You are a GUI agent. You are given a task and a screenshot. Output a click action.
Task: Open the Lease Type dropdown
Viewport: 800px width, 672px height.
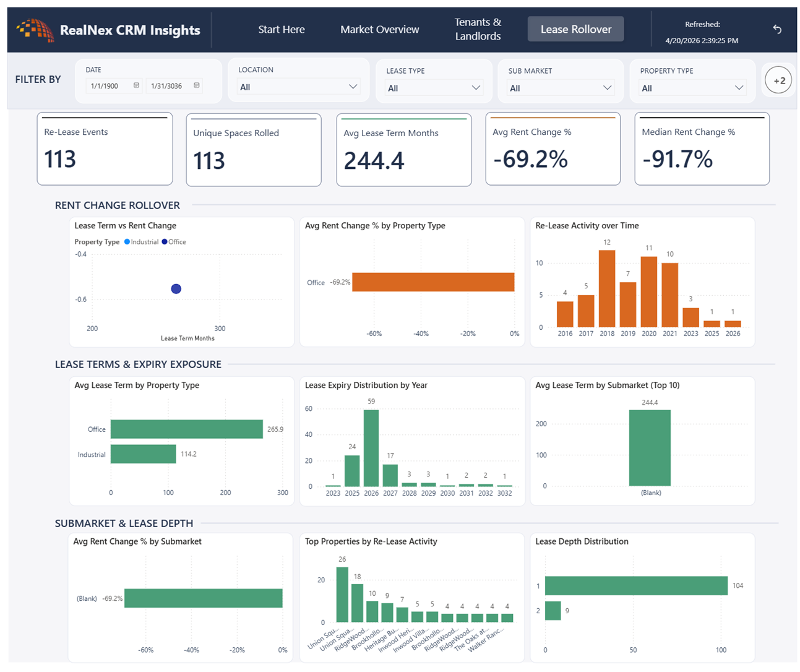click(434, 88)
